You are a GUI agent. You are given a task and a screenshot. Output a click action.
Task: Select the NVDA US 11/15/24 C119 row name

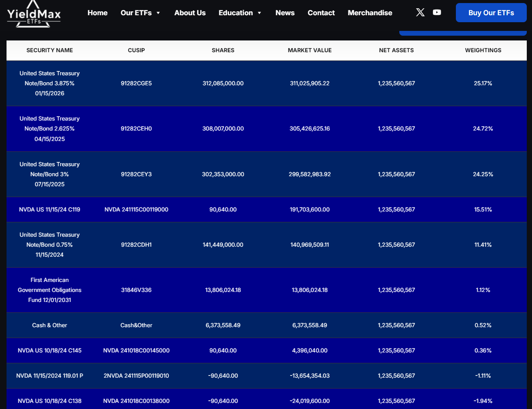(x=50, y=210)
